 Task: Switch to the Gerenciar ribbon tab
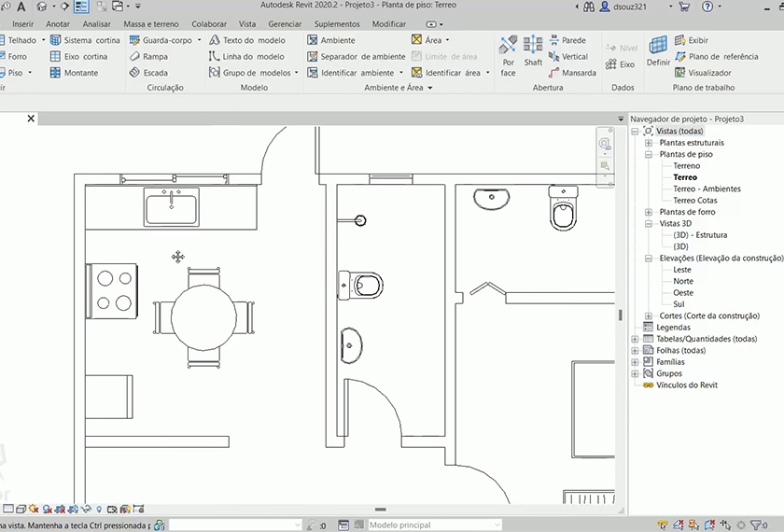click(x=285, y=24)
